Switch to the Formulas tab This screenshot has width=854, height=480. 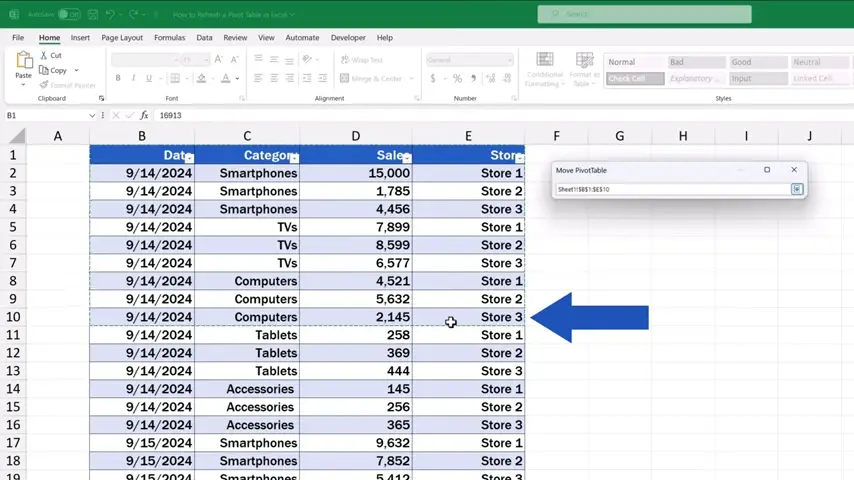(169, 38)
